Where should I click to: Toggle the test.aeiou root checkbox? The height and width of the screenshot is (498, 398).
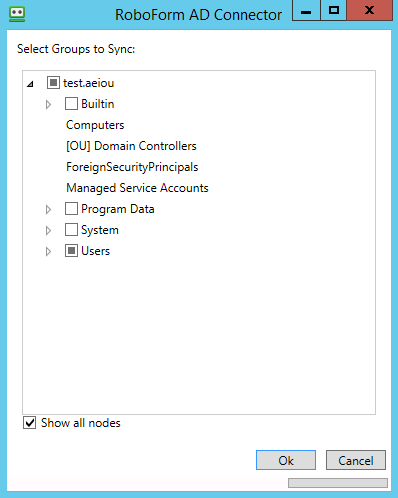click(53, 83)
